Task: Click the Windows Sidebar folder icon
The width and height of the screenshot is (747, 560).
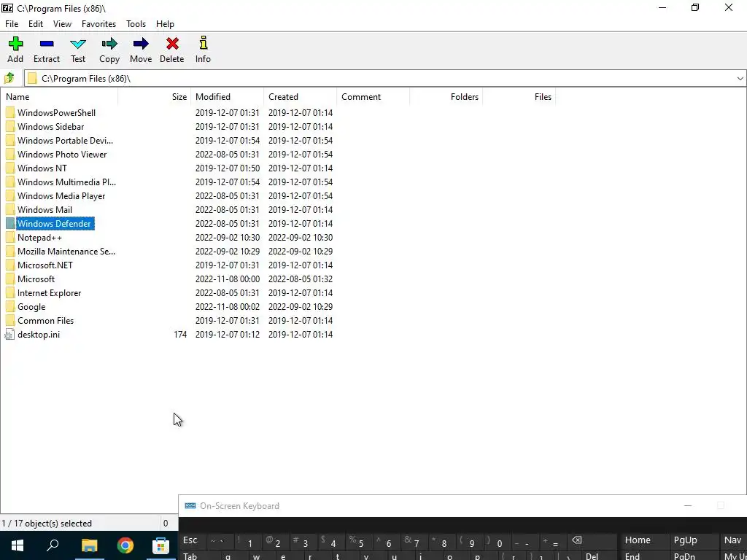Action: [10, 127]
